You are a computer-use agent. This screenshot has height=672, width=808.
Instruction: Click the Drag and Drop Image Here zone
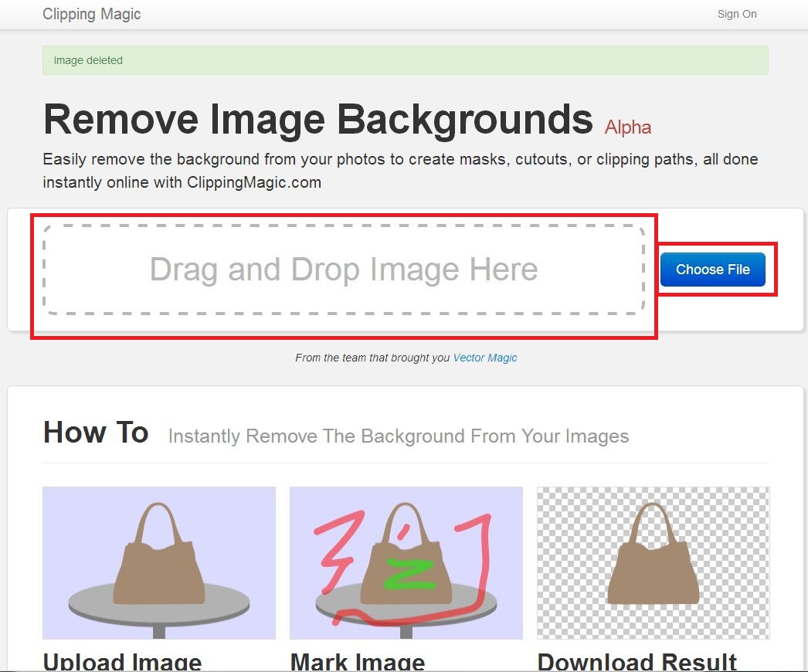(344, 269)
